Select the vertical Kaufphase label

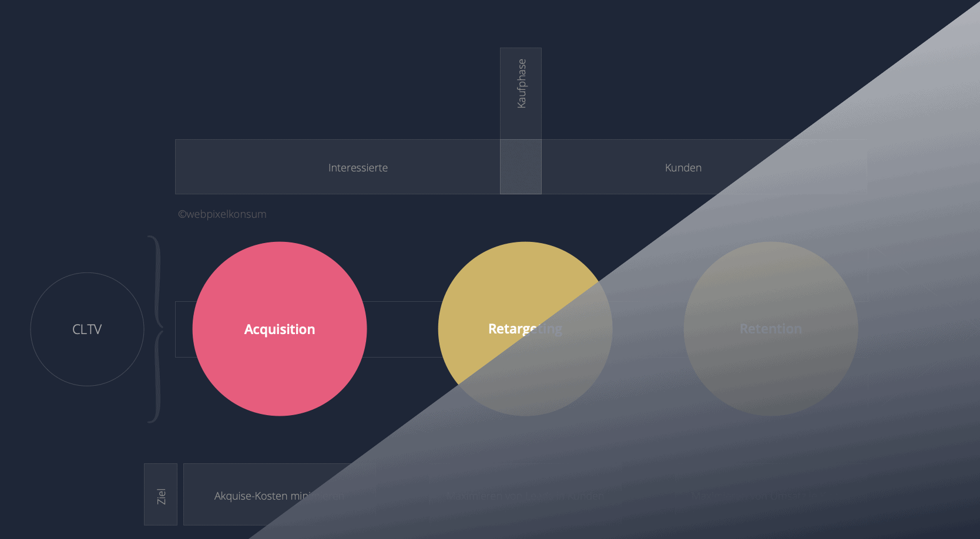[521, 83]
